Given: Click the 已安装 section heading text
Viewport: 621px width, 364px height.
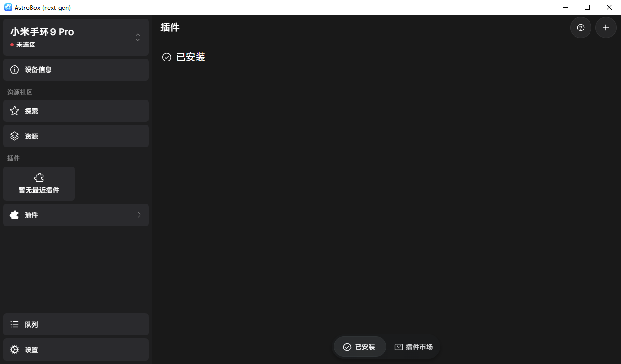Looking at the screenshot, I should click(191, 57).
